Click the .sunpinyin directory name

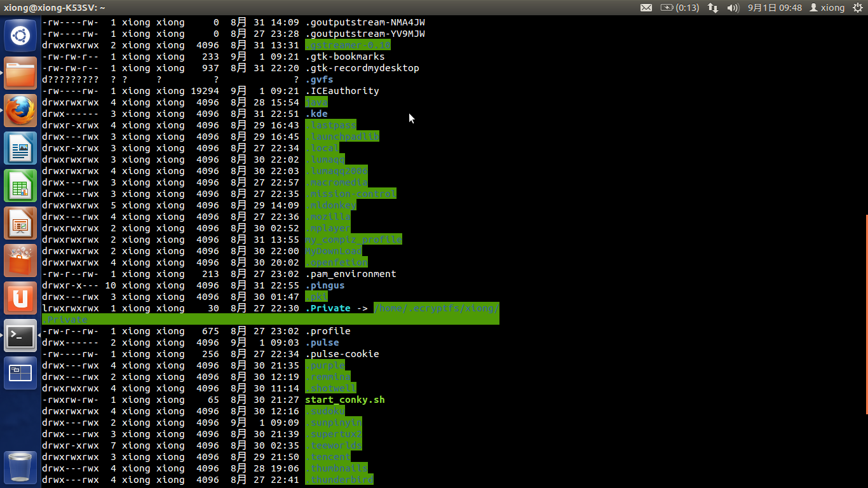click(x=334, y=423)
